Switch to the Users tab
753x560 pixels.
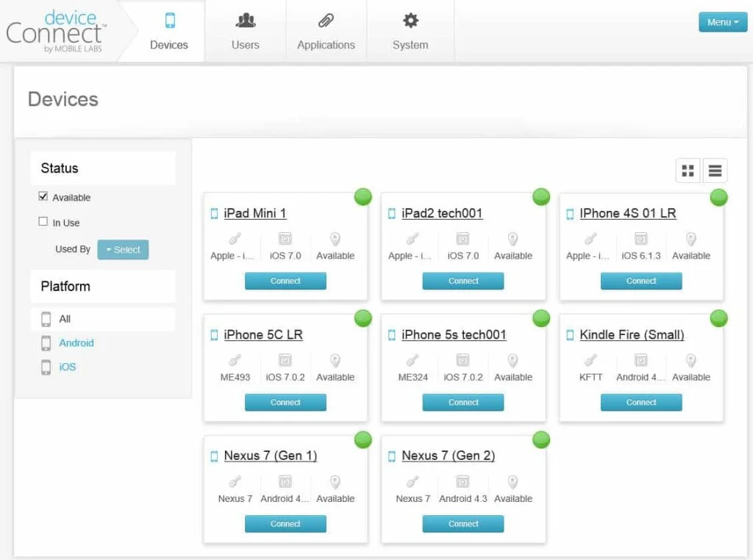click(x=246, y=31)
